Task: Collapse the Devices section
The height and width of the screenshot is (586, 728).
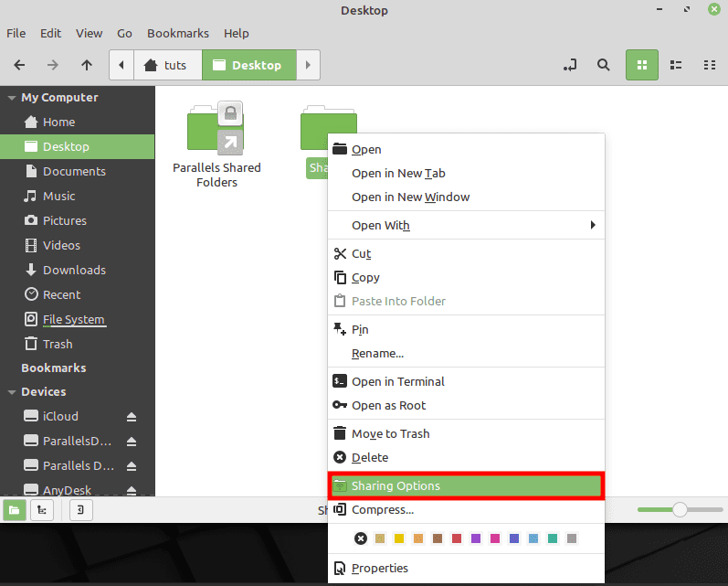Action: (12, 392)
